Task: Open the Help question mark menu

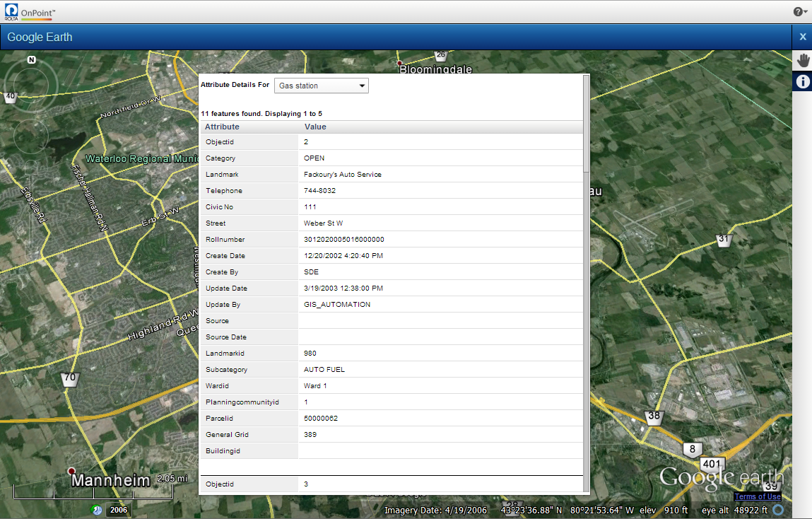Action: coord(800,11)
